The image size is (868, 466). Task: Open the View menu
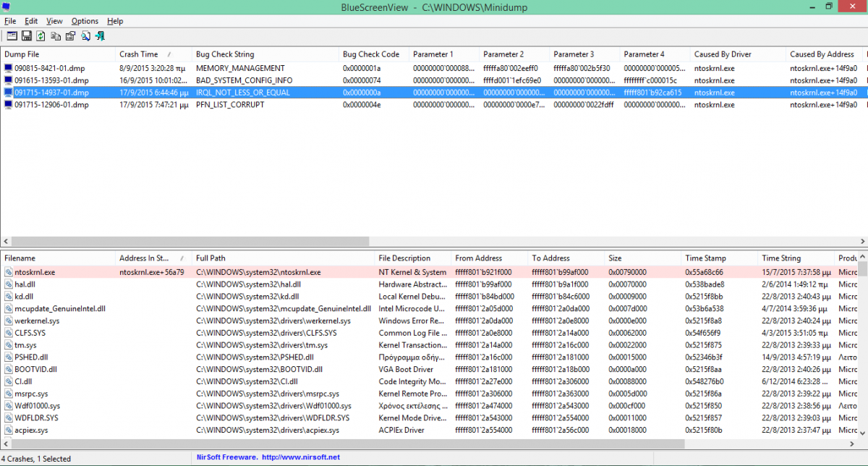point(54,21)
